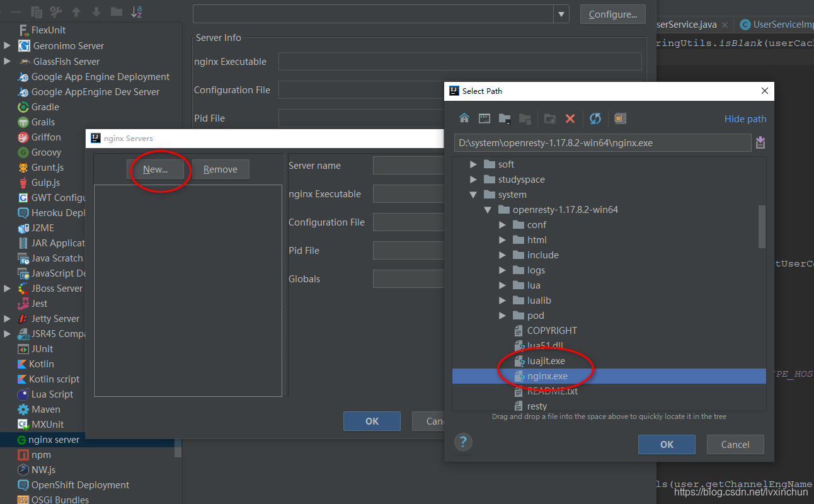Expand the studyspace folder in path tree
This screenshot has width=814, height=504.
point(473,180)
